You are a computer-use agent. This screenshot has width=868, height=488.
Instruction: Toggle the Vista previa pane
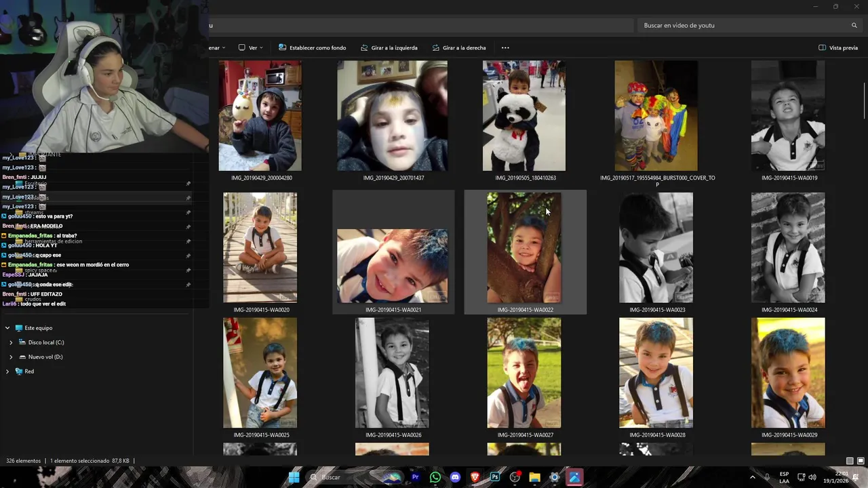[838, 48]
